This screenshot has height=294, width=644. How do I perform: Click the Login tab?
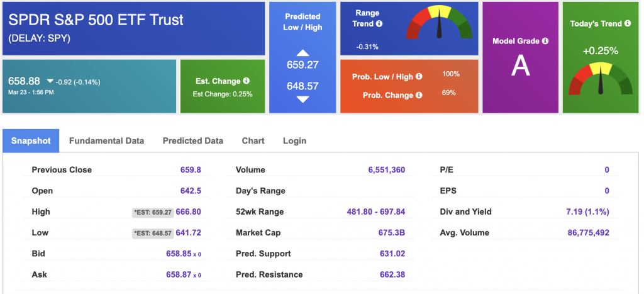point(294,141)
